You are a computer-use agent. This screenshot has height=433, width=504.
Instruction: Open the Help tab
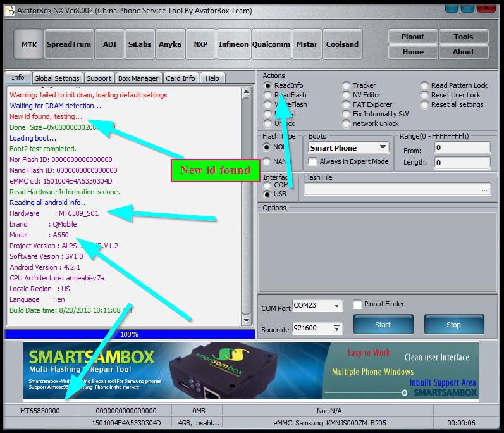(212, 78)
